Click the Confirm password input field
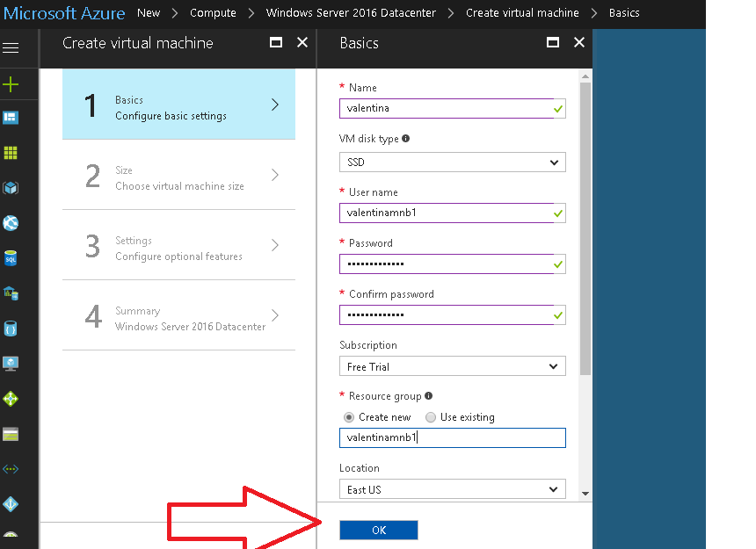 452,315
